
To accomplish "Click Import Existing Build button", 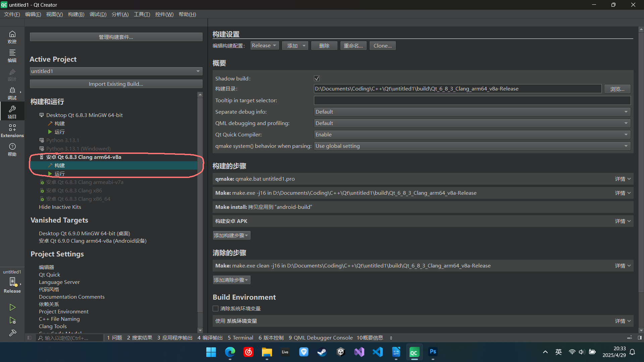I will [116, 84].
